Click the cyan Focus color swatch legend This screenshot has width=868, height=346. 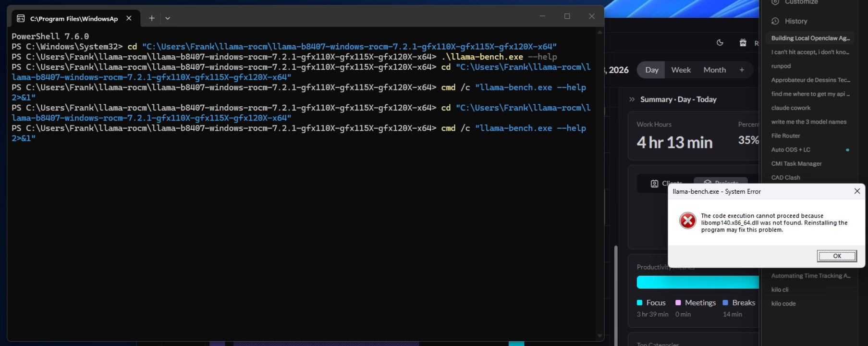(639, 303)
